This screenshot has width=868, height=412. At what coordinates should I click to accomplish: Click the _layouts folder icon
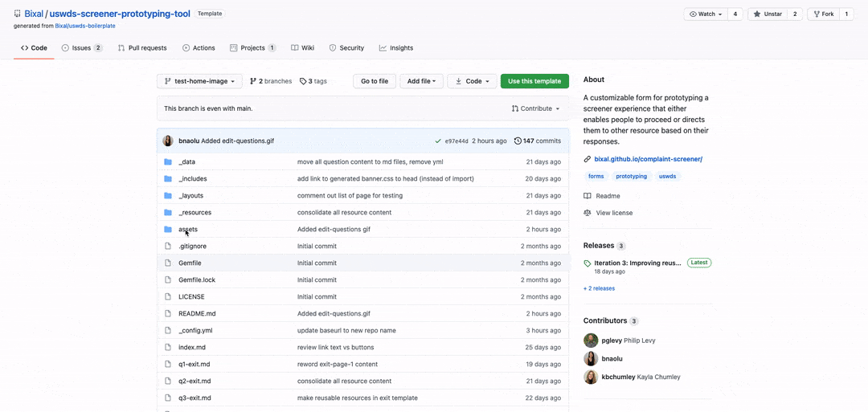(168, 196)
